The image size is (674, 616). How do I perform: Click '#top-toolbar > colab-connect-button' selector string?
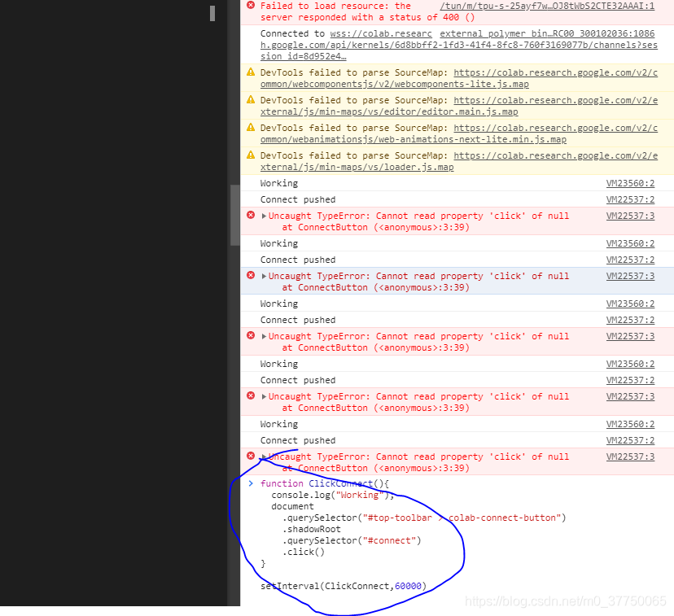click(x=462, y=518)
